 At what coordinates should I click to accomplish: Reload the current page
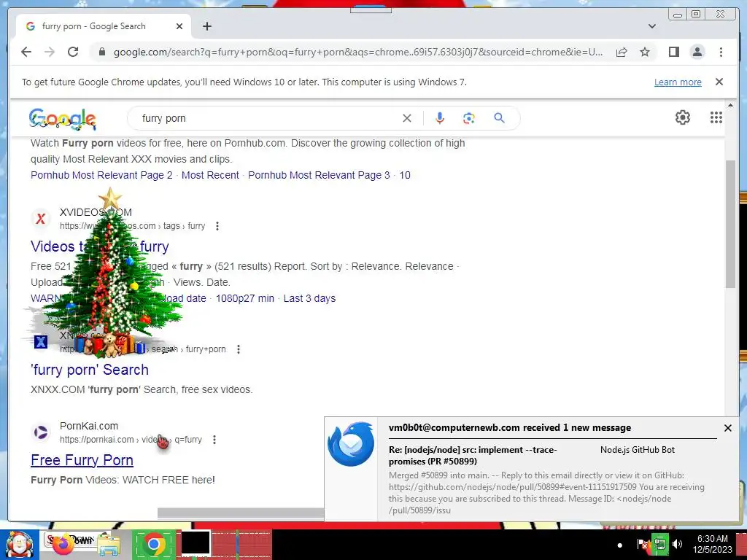click(73, 52)
